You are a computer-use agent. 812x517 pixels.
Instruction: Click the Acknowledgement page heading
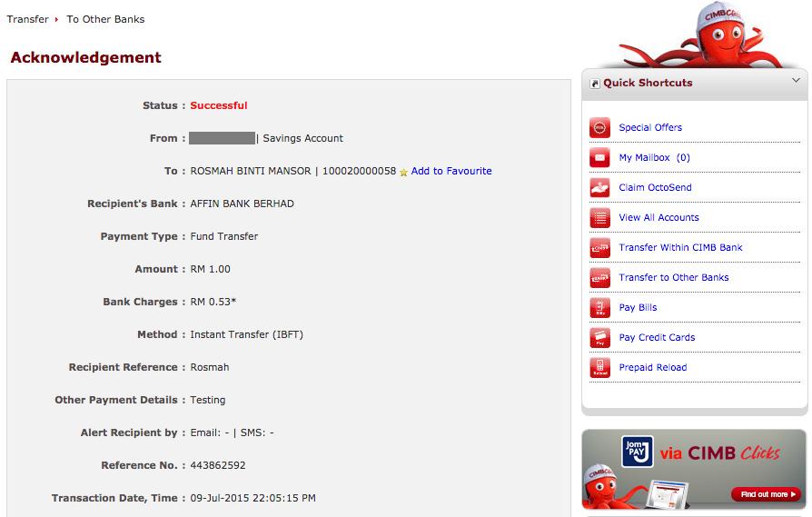tap(86, 57)
